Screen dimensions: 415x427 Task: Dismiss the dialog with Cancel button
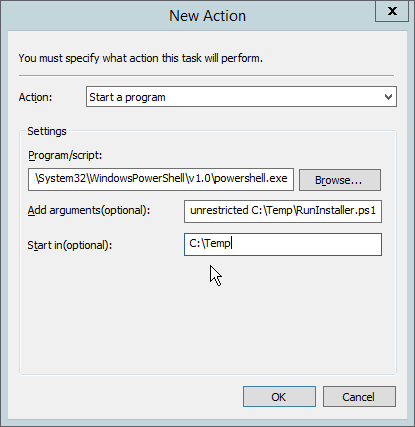[359, 397]
